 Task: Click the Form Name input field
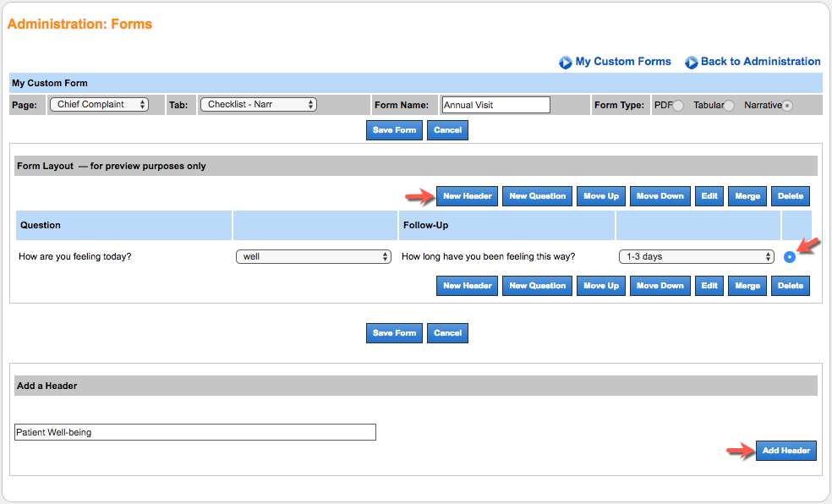click(495, 104)
